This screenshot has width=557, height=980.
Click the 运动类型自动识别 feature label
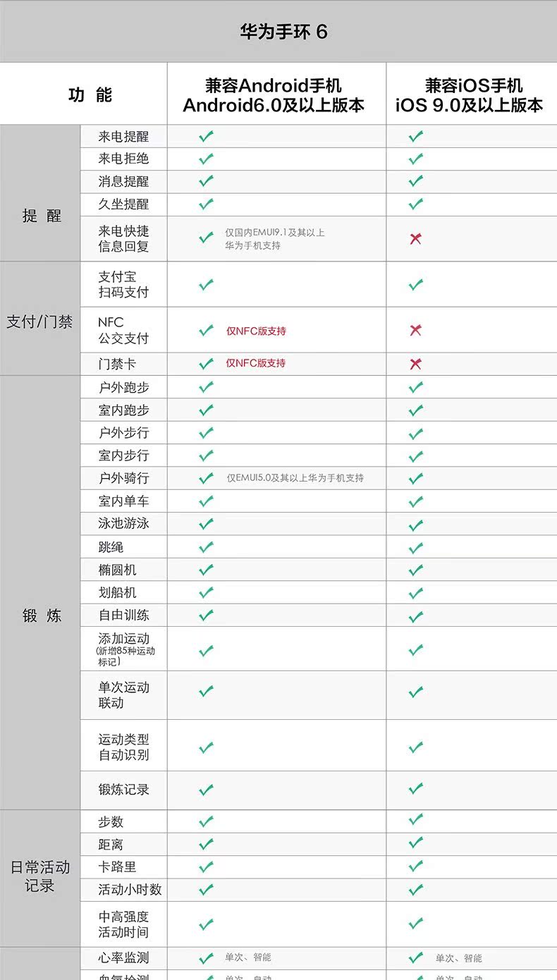pyautogui.click(x=123, y=747)
